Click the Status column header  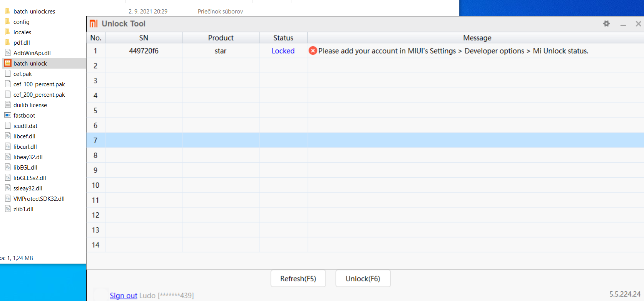(x=283, y=38)
